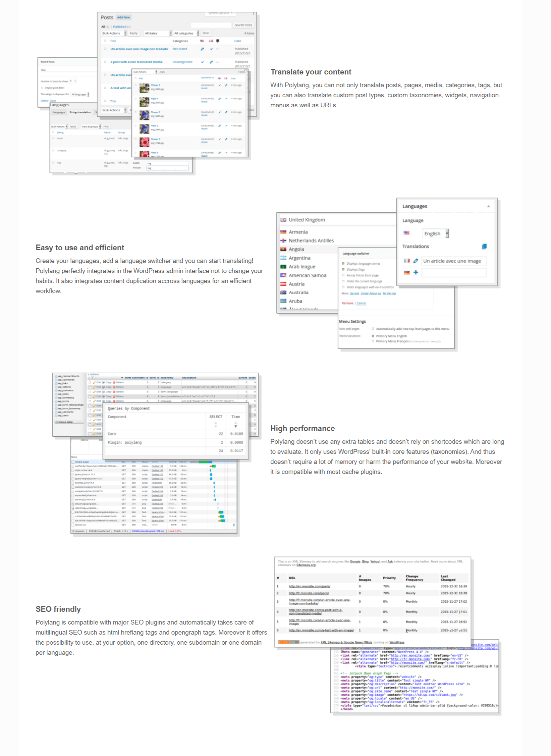The height and width of the screenshot is (756, 551).
Task: Open the http://en.monsite.com/paris/ sitemap link
Action: 309,586
